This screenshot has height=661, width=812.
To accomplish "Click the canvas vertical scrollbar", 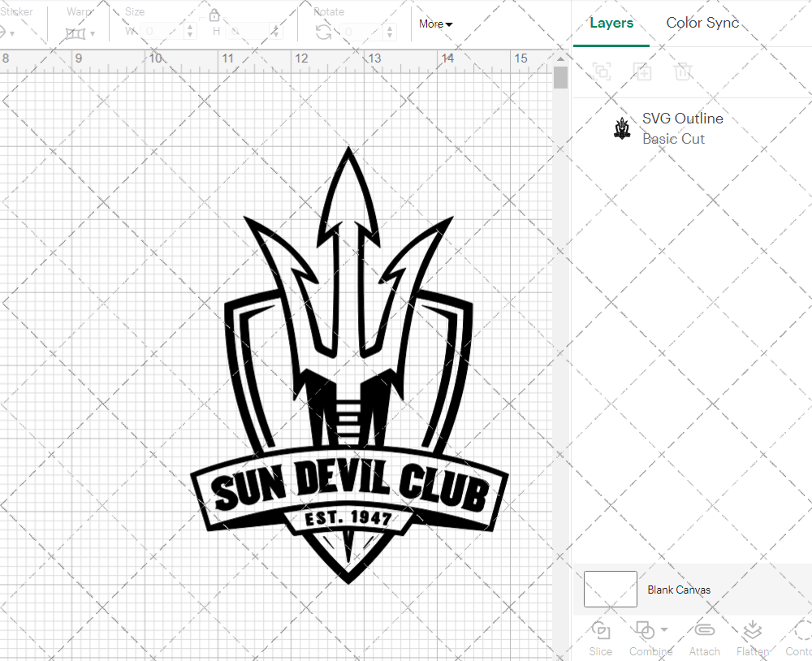I will coord(560,77).
